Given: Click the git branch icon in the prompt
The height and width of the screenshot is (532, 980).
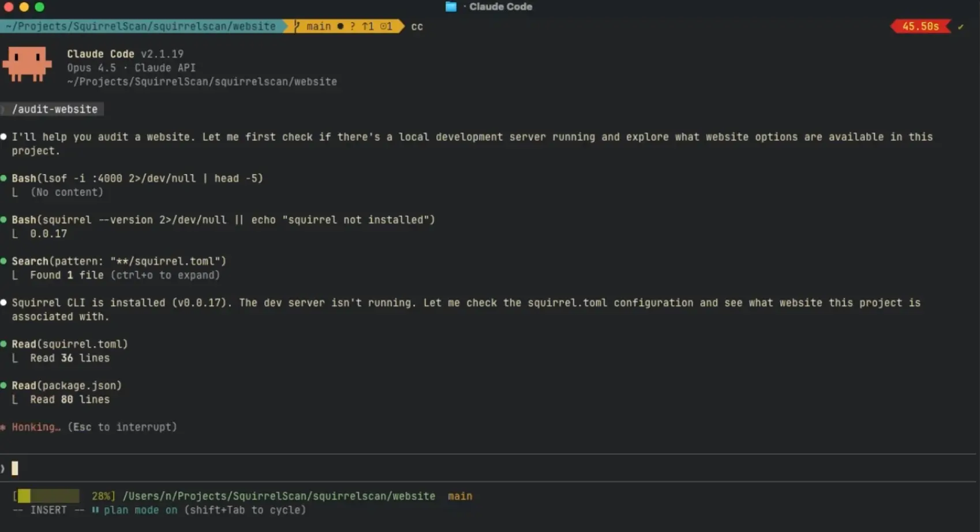Looking at the screenshot, I should (296, 26).
